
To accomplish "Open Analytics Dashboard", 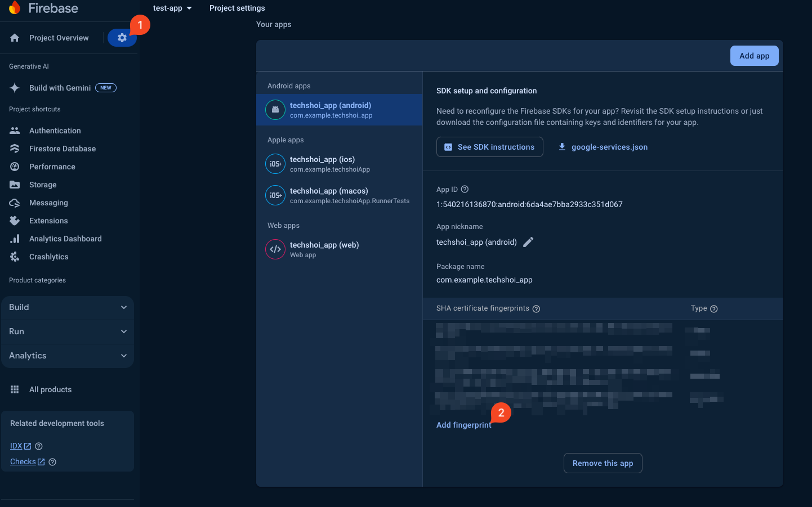I will click(65, 239).
